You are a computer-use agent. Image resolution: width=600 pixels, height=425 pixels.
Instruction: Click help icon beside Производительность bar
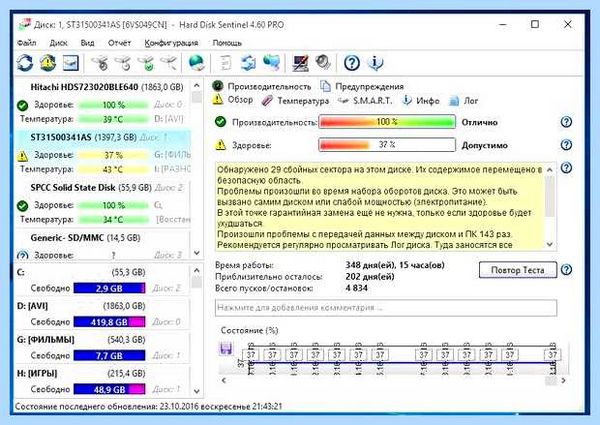click(566, 122)
